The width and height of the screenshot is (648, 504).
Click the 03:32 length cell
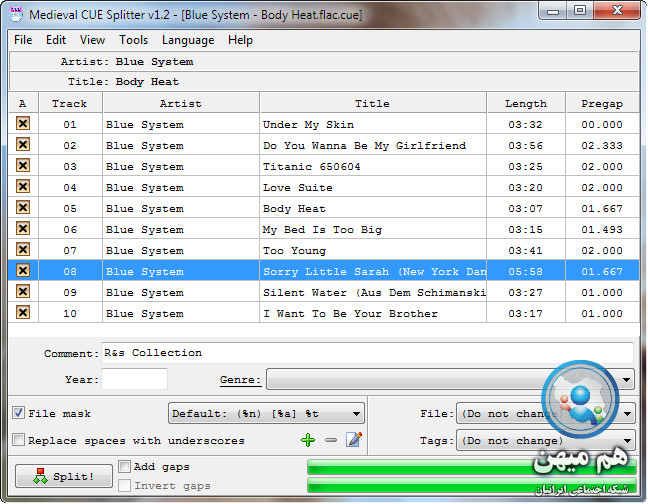coord(526,124)
